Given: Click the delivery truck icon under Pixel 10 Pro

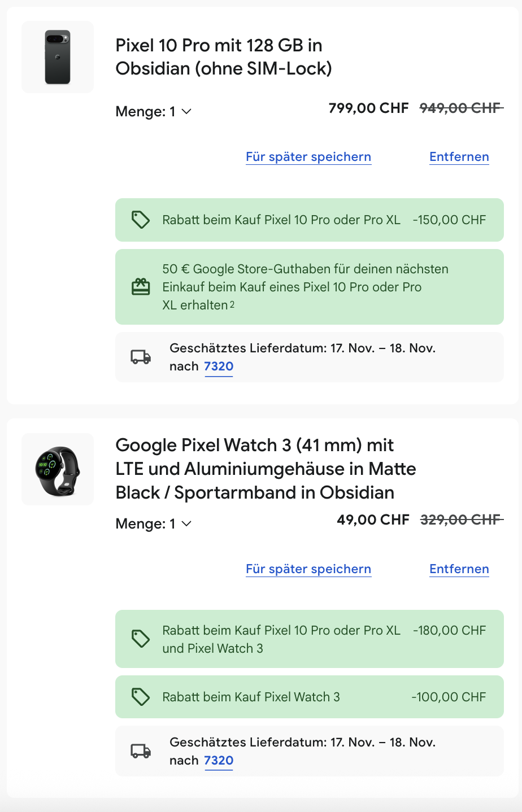Looking at the screenshot, I should coord(141,357).
